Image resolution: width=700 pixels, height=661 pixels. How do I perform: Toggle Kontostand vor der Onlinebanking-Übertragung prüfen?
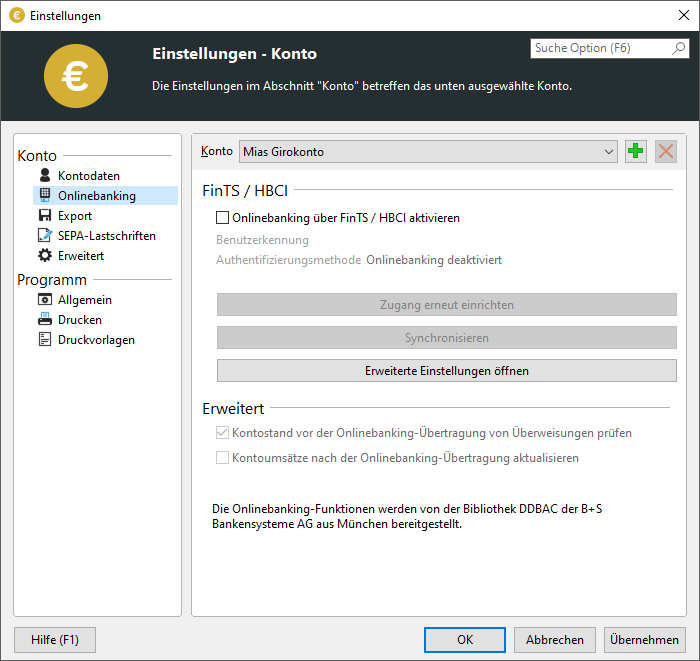pyautogui.click(x=222, y=432)
